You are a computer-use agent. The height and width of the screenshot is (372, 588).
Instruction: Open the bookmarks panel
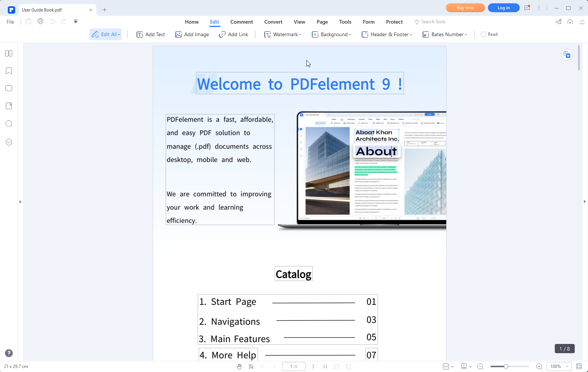pos(9,71)
